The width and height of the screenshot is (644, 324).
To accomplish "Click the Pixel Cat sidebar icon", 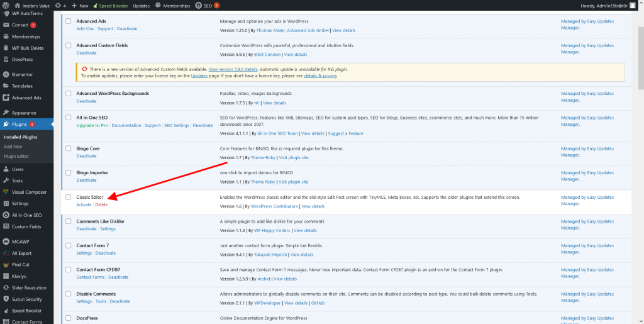I will coord(6,265).
